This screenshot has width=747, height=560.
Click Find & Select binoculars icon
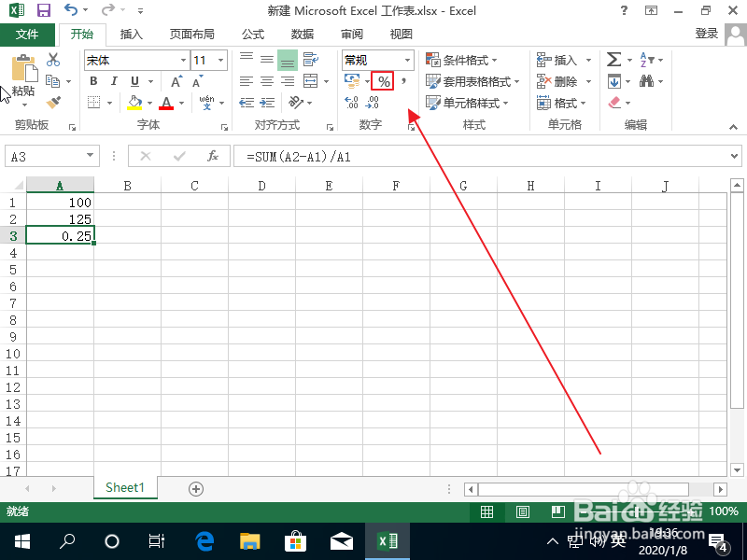tap(646, 81)
